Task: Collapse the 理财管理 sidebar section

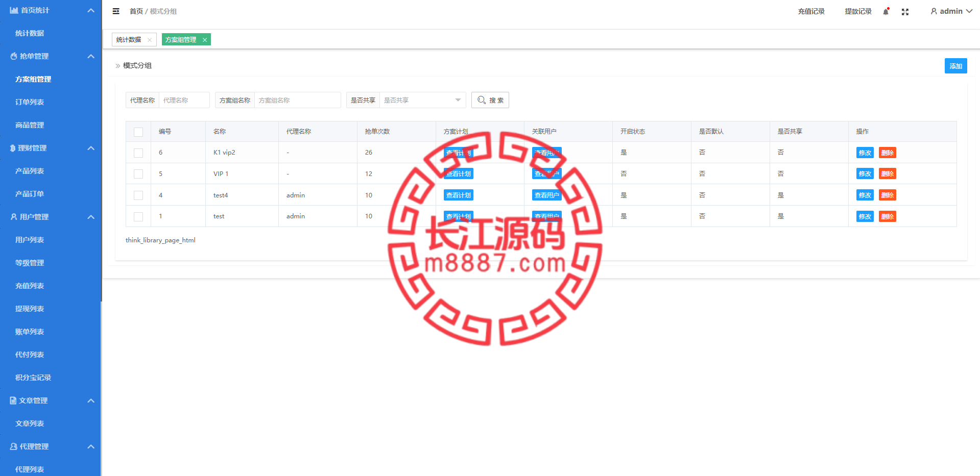Action: coord(91,148)
